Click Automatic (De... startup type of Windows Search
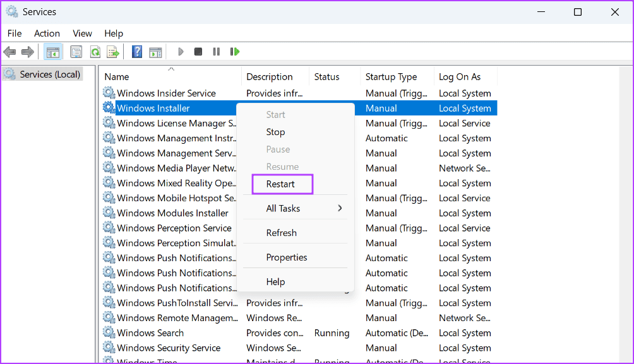 tap(397, 333)
